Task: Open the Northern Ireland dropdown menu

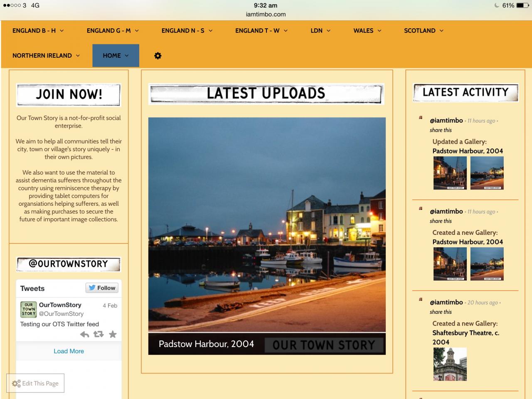Action: [x=46, y=56]
